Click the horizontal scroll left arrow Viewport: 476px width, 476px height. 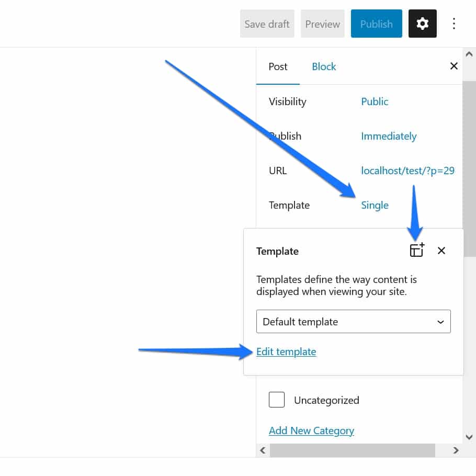pyautogui.click(x=263, y=450)
